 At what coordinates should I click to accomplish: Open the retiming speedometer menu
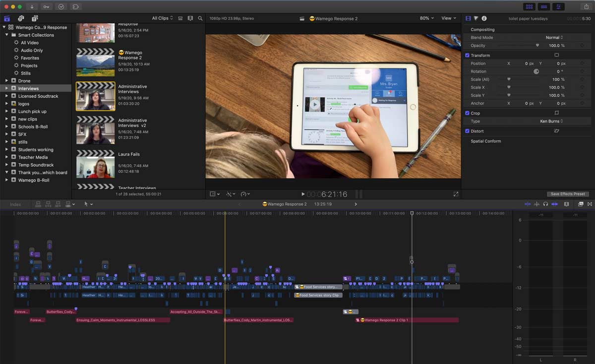tap(245, 194)
